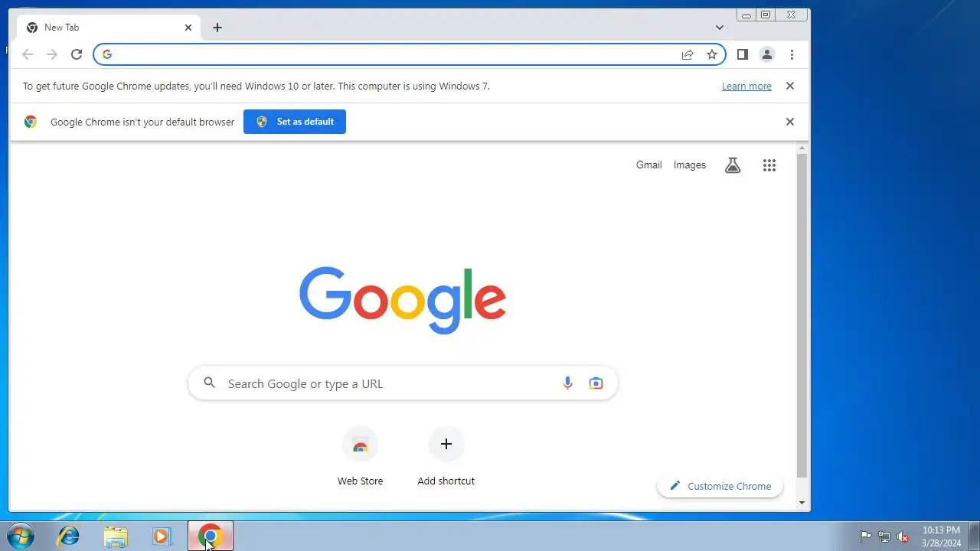Launch Internet Explorer from taskbar
This screenshot has height=551, width=980.
(x=69, y=536)
